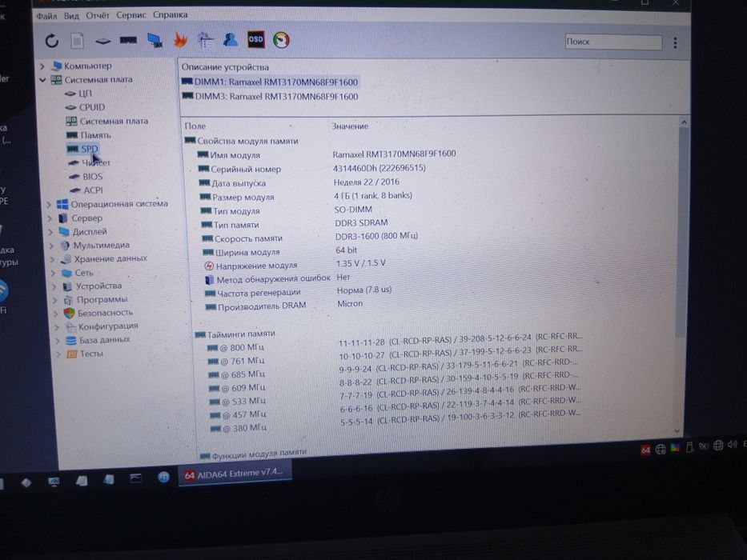Select the Имя модуля row
This screenshot has width=747, height=560.
coord(327,154)
